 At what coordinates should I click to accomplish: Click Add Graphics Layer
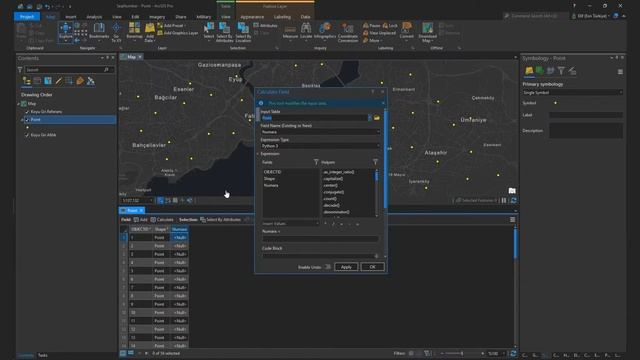[x=178, y=33]
